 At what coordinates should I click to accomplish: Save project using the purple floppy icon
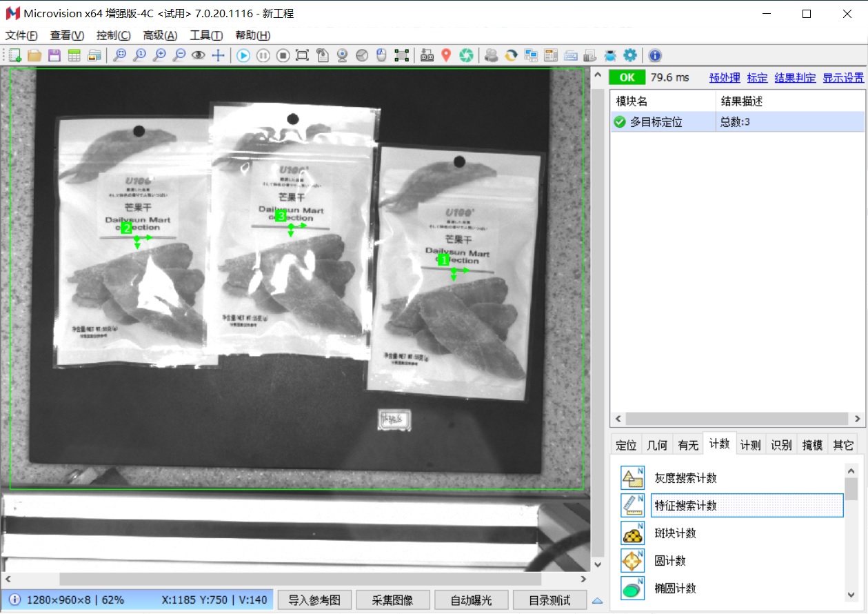pos(54,56)
